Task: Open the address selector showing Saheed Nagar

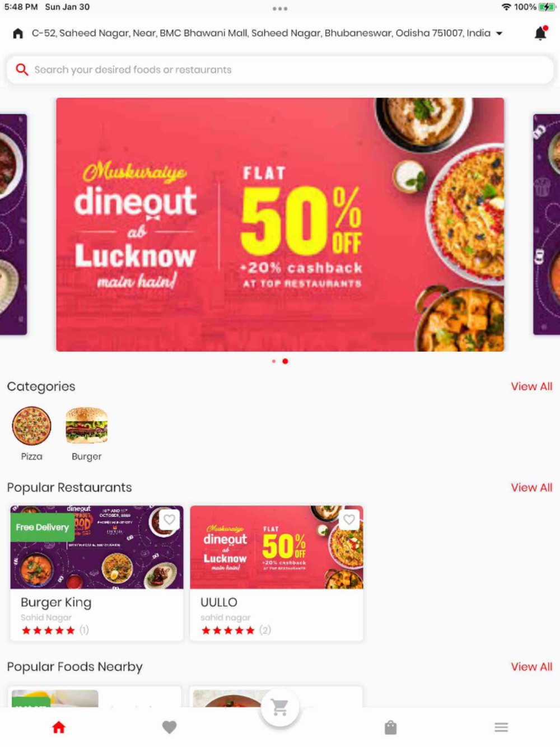Action: [261, 33]
